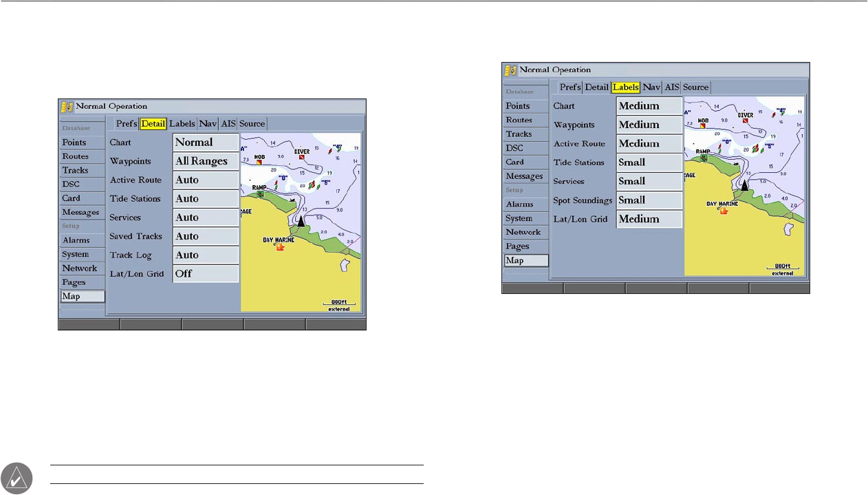
Task: Open the Active Route field set to Auto
Action: [x=206, y=180]
